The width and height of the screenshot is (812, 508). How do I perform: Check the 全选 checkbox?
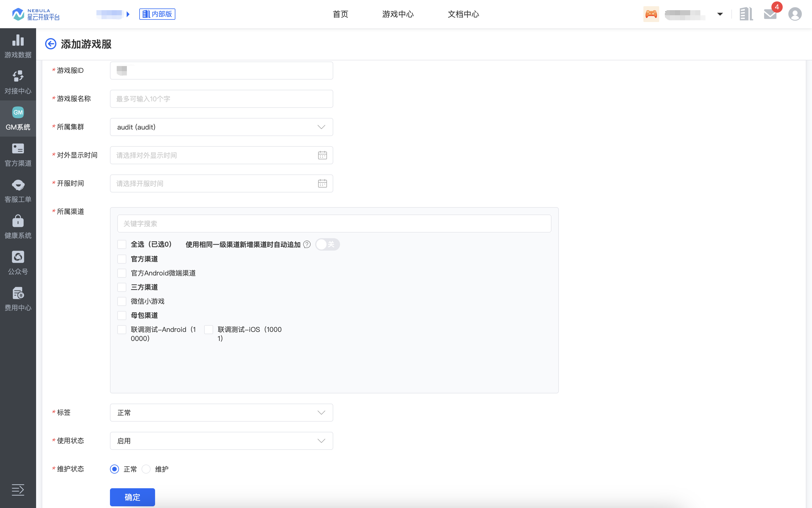(122, 244)
